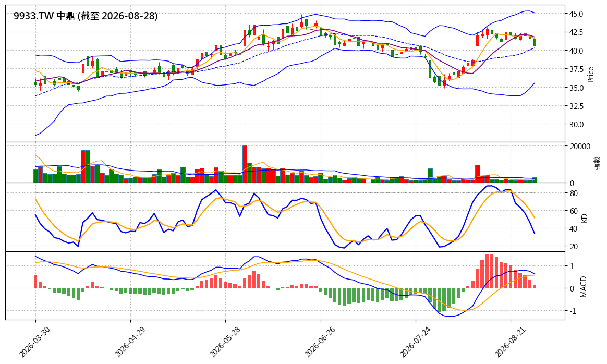Click the 40 value on KD axis
This screenshot has width=607, height=364.
tap(573, 229)
